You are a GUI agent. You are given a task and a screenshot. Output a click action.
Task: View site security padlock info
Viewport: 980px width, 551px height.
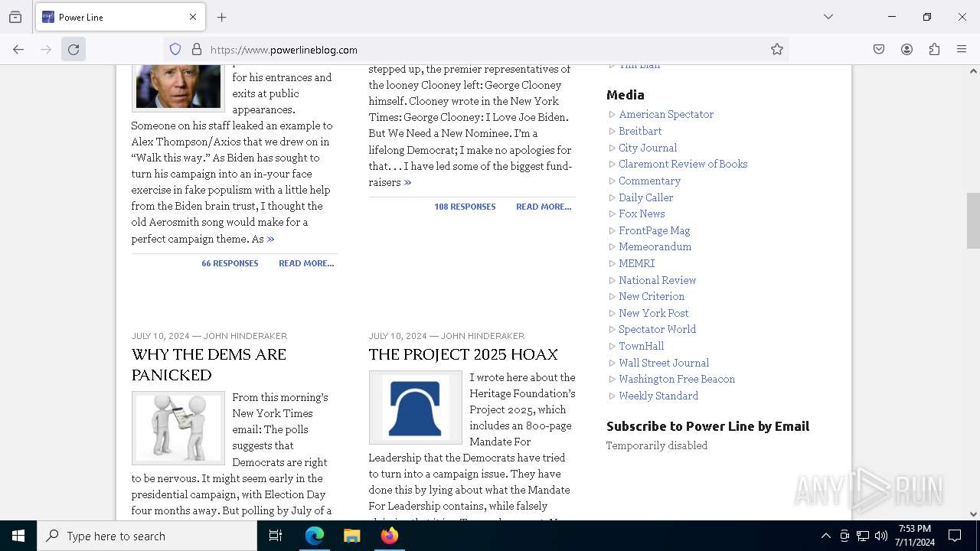pyautogui.click(x=197, y=50)
